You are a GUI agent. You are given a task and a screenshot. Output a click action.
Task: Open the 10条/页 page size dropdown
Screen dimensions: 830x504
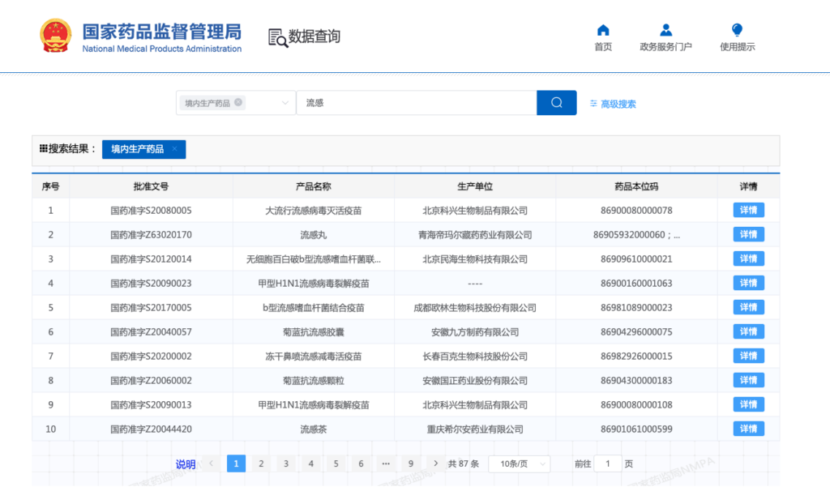[519, 464]
